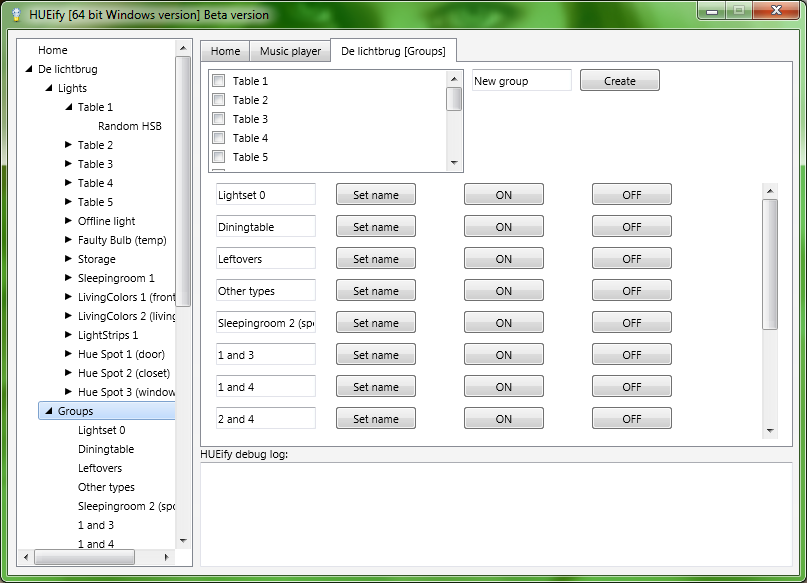Image resolution: width=807 pixels, height=583 pixels.
Task: Collapse the Lights tree node
Action: (x=49, y=88)
